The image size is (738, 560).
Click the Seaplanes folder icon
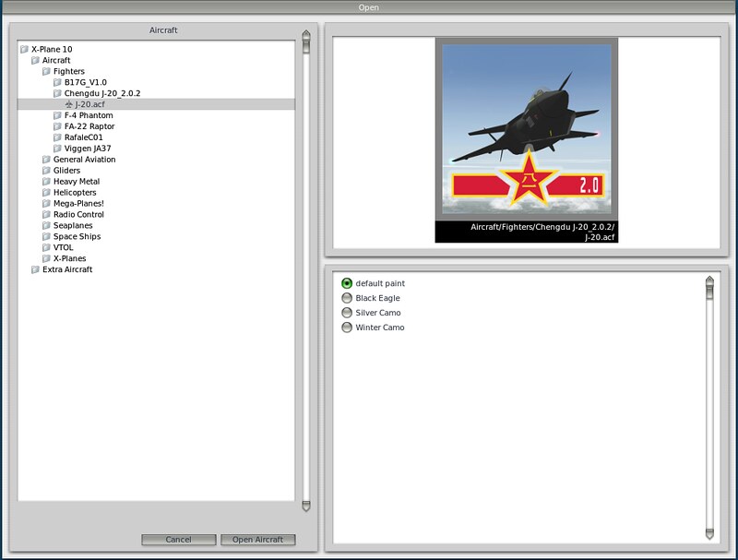[46, 225]
